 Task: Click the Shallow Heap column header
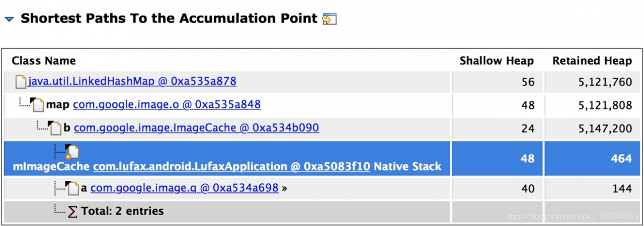coord(496,61)
